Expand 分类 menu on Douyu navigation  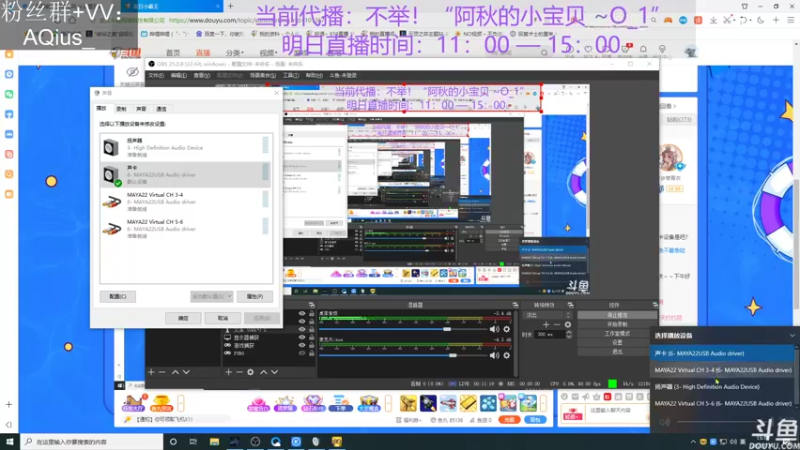(234, 53)
